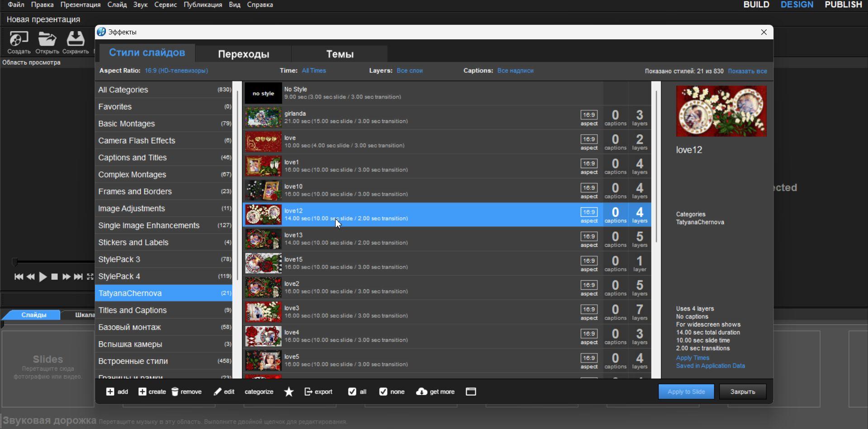868x429 pixels.
Task: Open the Aspect Ratio 16:9 filter dropdown
Action: coord(176,71)
